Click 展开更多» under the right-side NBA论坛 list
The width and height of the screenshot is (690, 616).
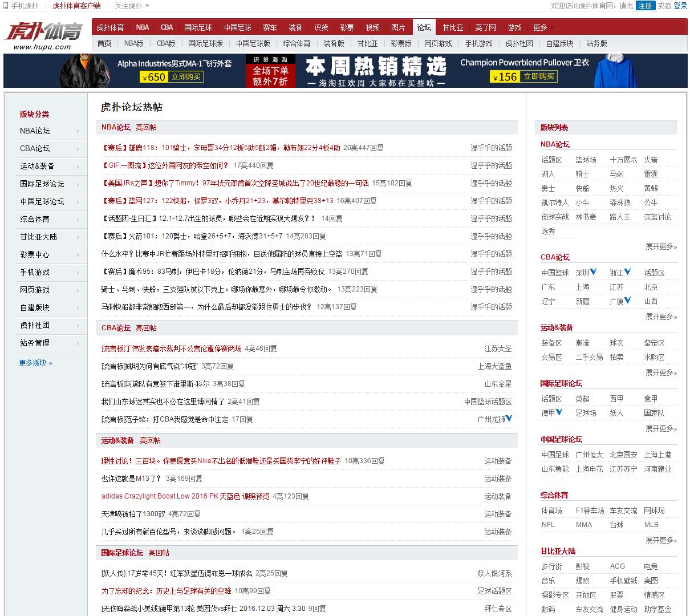[x=661, y=246]
